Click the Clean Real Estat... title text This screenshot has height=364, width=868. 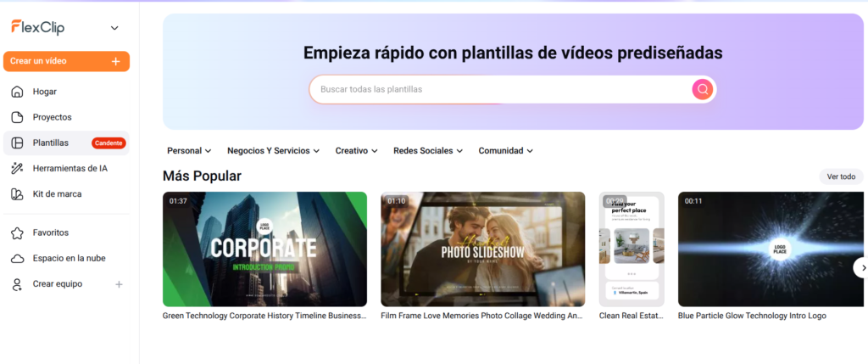coord(632,316)
